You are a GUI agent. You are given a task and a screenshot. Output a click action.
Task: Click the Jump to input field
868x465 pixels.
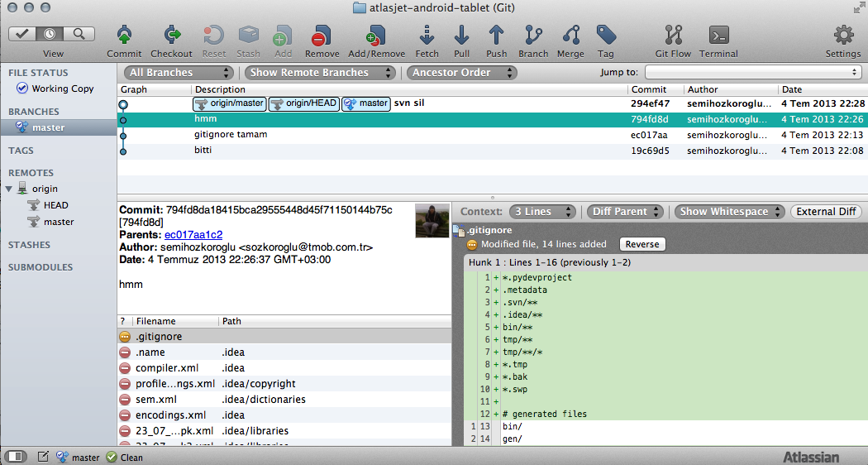coord(753,73)
